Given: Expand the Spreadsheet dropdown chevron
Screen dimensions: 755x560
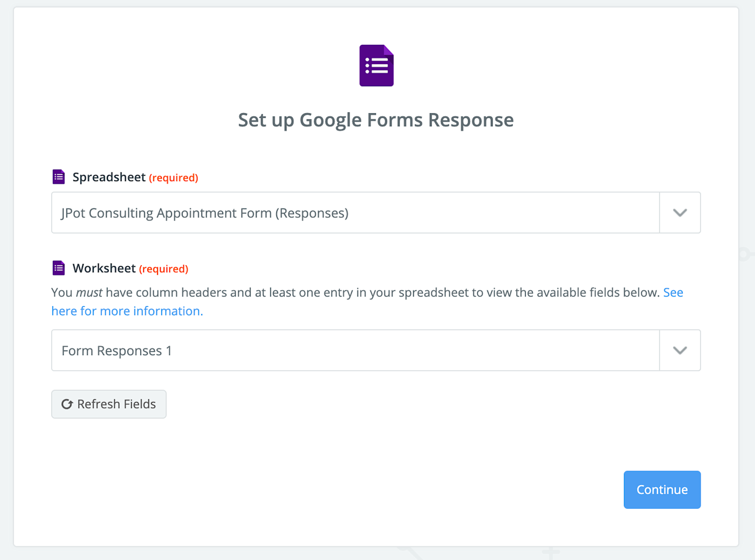Looking at the screenshot, I should (679, 213).
